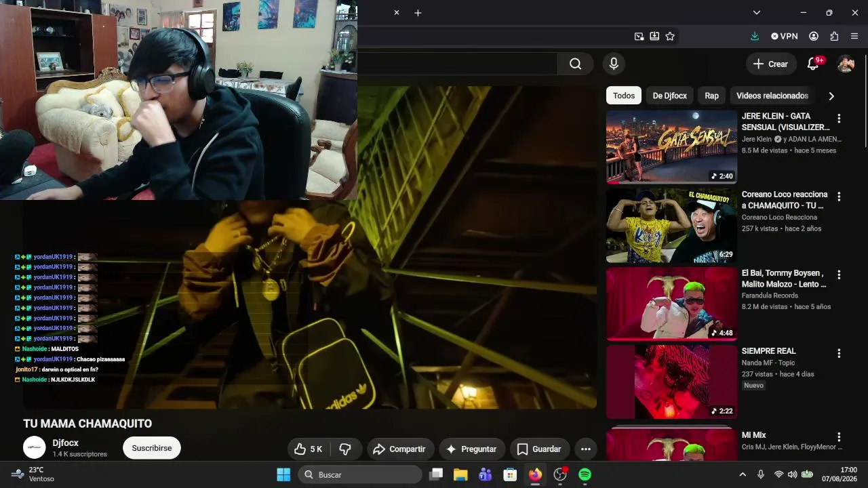Screen dimensions: 868x488
Task: Select the "De Djfocx" filter chip
Action: coord(670,96)
